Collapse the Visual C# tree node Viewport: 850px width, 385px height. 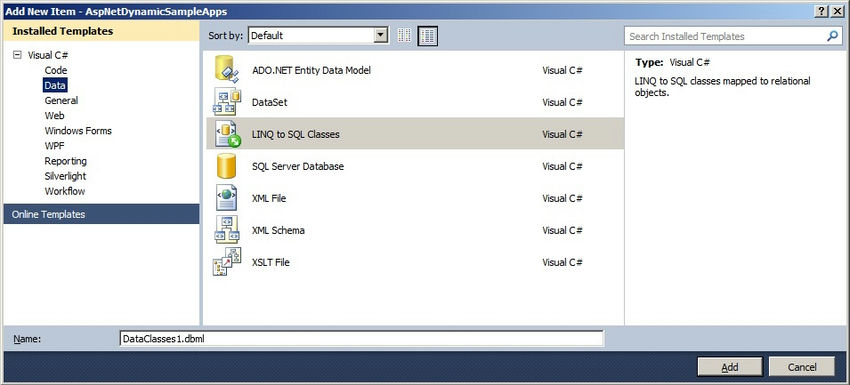(x=17, y=55)
